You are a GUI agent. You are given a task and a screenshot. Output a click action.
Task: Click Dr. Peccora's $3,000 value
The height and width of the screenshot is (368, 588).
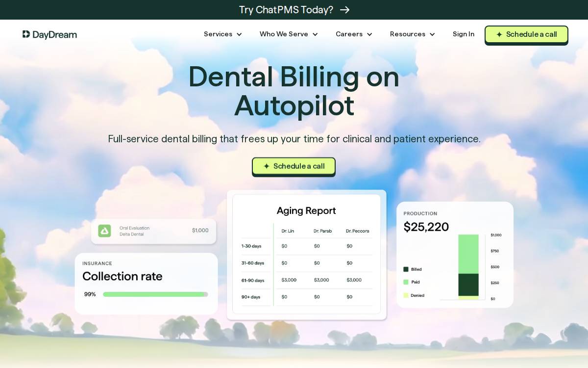[354, 280]
